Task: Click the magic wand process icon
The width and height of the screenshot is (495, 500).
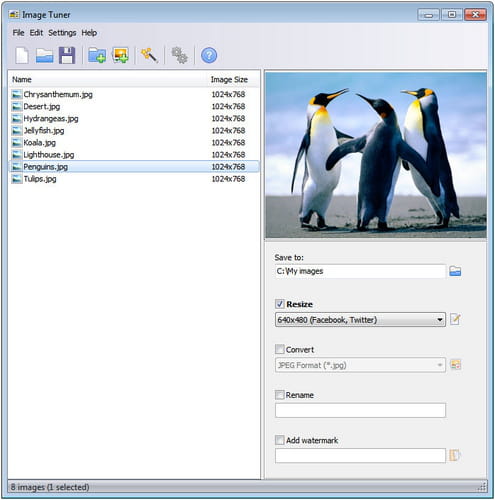Action: (x=149, y=55)
